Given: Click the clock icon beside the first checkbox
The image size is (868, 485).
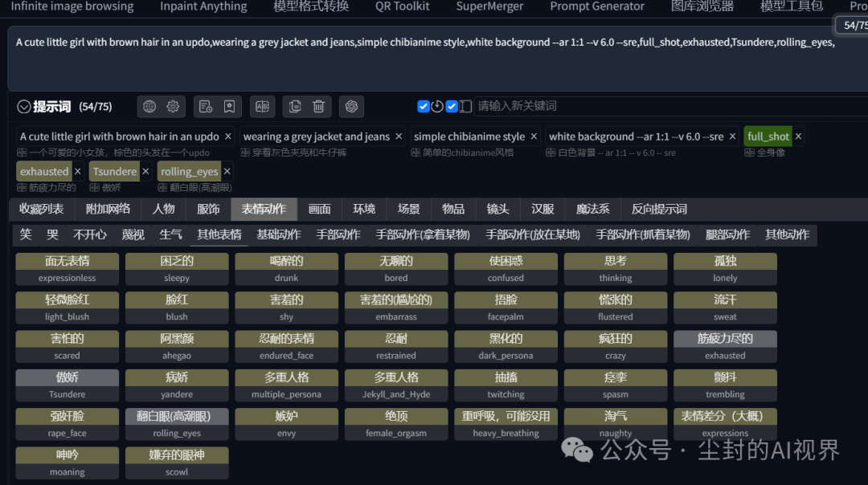Looking at the screenshot, I should [437, 106].
